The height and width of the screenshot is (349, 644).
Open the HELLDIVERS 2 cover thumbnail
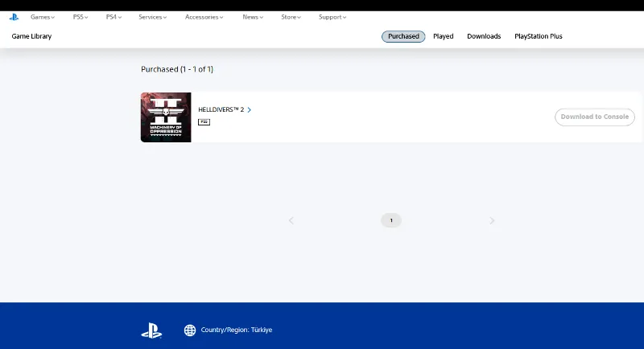coord(166,117)
